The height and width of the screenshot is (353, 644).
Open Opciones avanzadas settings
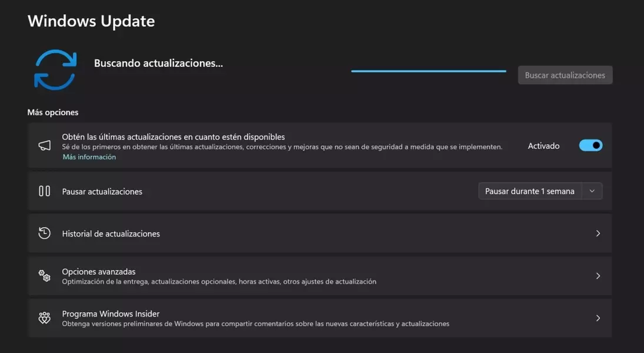point(99,272)
